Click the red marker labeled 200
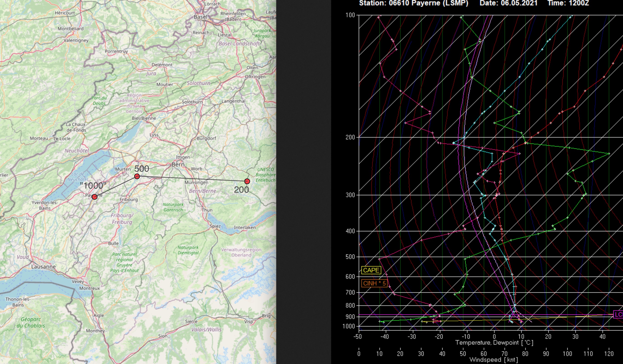 (247, 182)
